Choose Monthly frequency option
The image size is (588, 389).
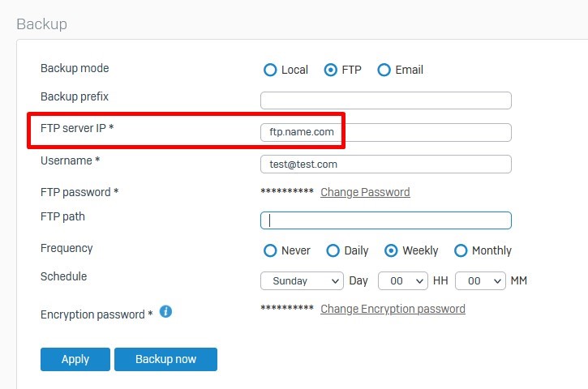pyautogui.click(x=461, y=250)
